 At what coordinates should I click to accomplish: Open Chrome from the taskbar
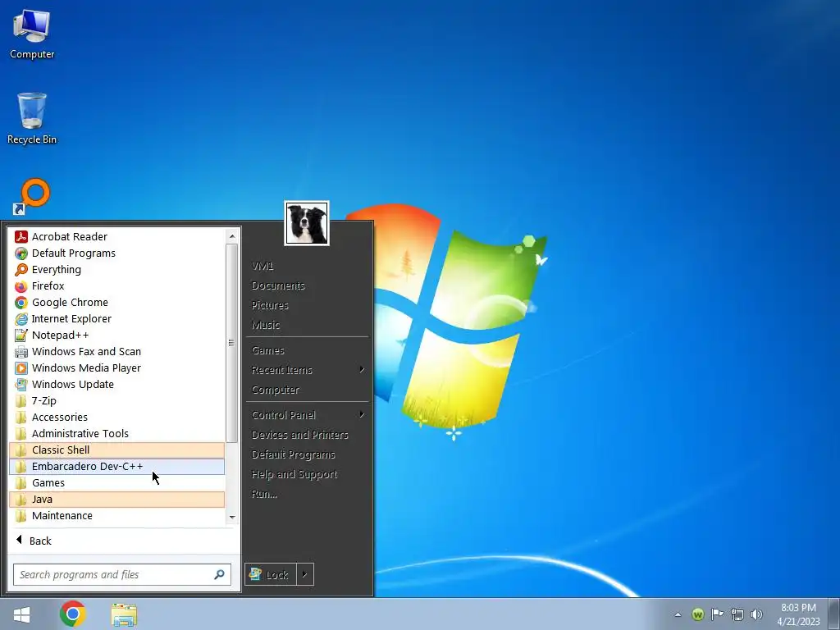pyautogui.click(x=73, y=614)
